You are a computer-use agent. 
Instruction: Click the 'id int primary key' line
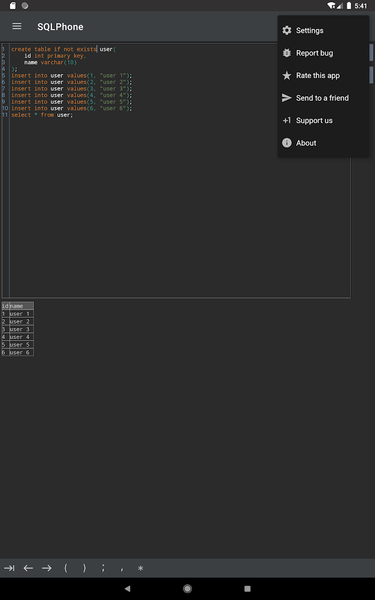pos(55,56)
